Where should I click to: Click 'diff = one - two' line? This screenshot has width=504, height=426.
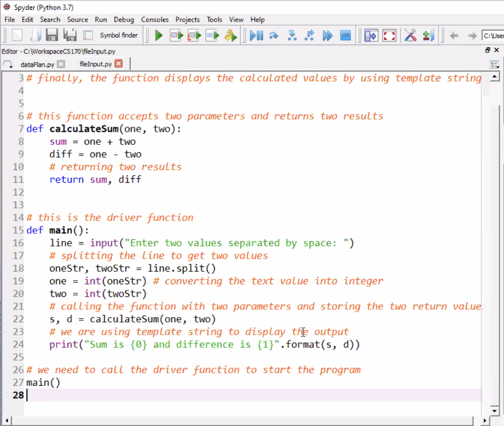point(95,154)
